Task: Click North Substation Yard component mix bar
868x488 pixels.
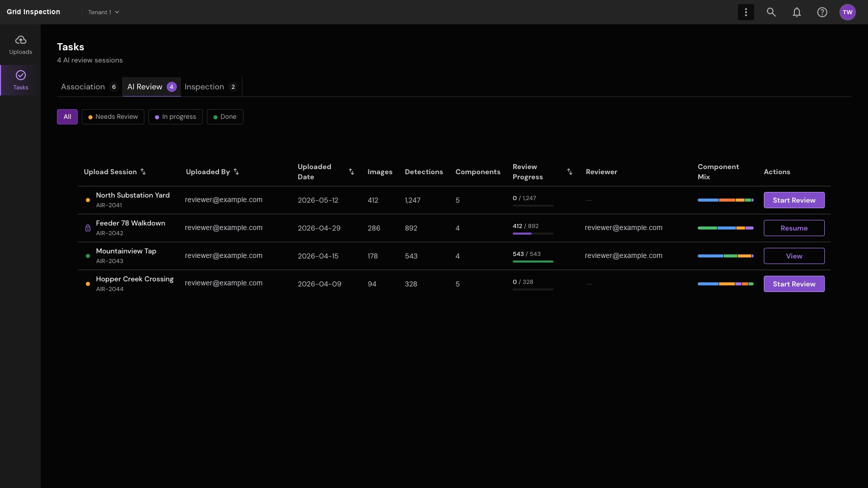Action: [x=726, y=200]
